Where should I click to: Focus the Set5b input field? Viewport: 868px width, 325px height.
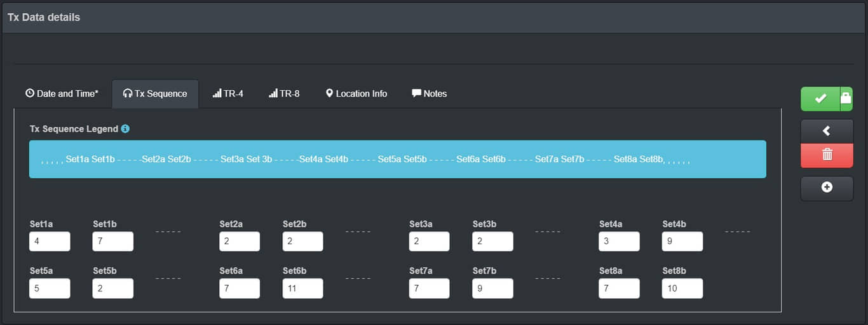(113, 288)
